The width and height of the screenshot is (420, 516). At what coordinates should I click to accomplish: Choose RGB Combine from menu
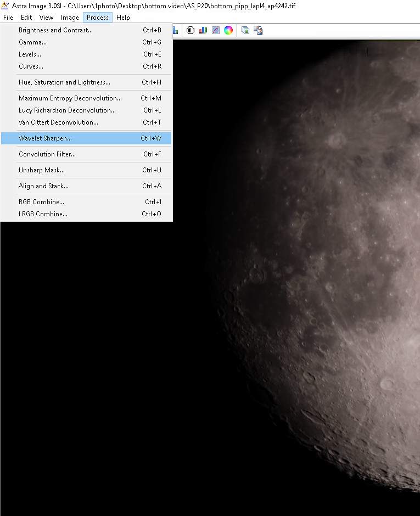click(86, 201)
